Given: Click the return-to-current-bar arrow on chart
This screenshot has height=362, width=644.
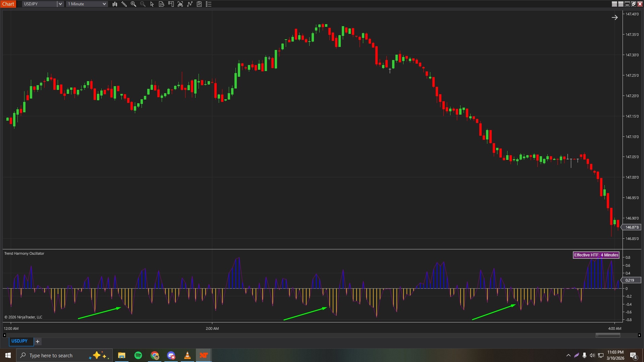Looking at the screenshot, I should click(614, 17).
